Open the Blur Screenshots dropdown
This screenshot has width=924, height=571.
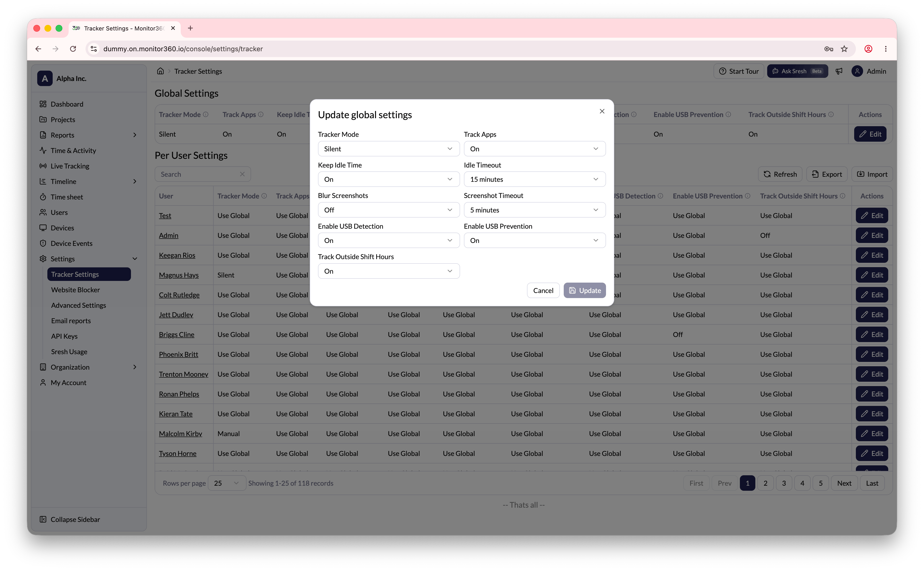(388, 210)
